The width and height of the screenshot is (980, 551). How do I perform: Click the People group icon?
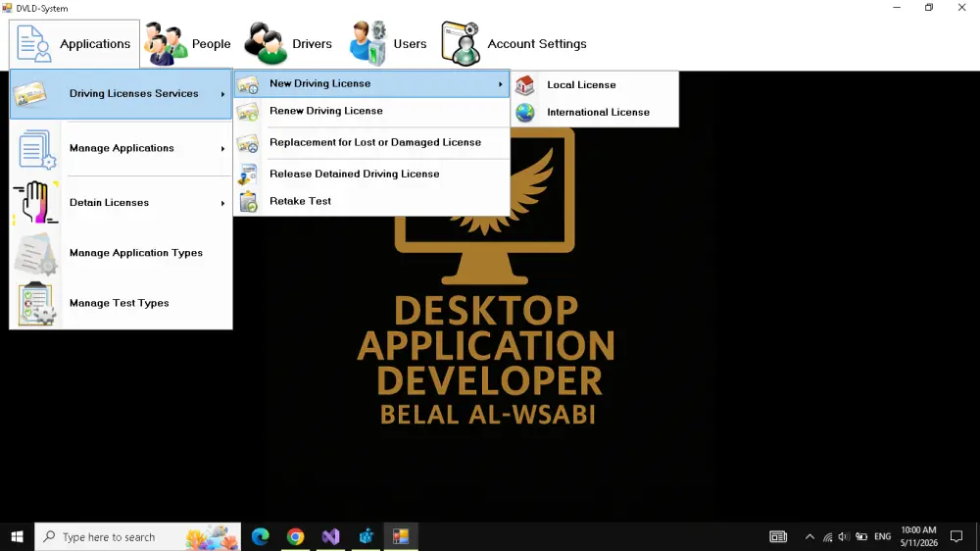tap(165, 43)
